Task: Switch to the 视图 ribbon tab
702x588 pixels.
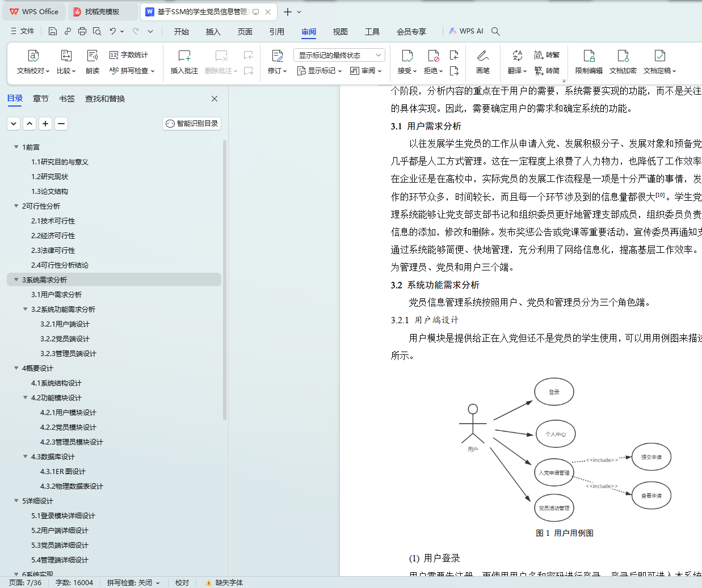Action: coord(341,32)
